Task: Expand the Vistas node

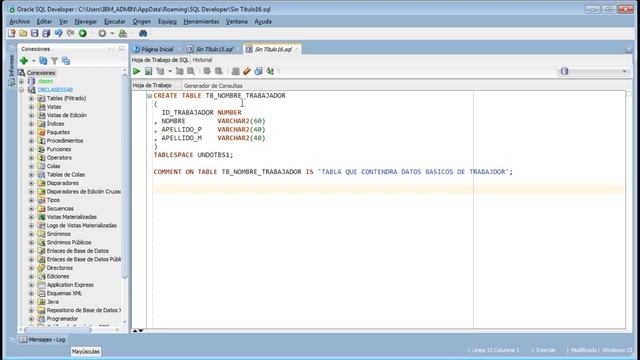Action: click(x=31, y=107)
